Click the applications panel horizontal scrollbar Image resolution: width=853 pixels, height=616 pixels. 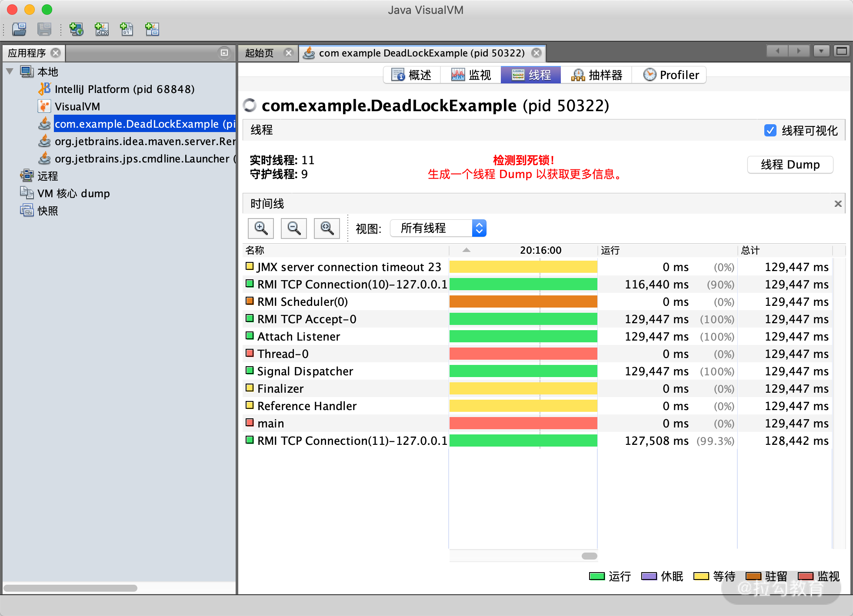tap(70, 588)
